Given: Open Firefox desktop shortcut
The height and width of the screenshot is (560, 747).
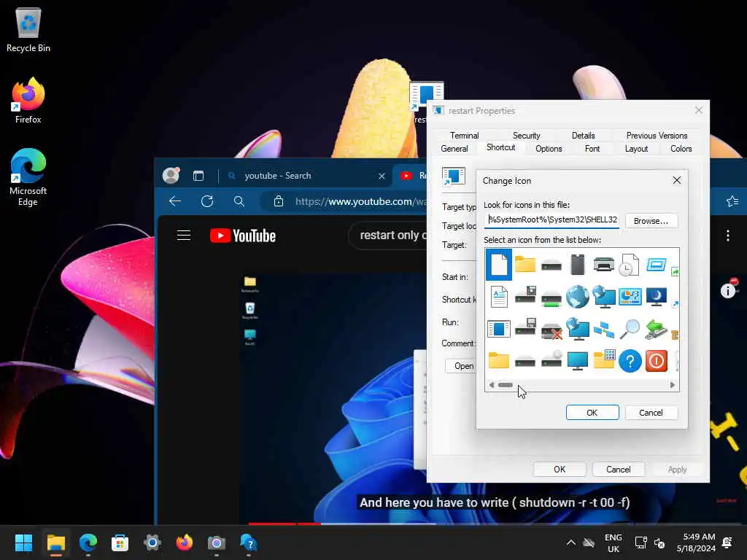Looking at the screenshot, I should point(28,101).
